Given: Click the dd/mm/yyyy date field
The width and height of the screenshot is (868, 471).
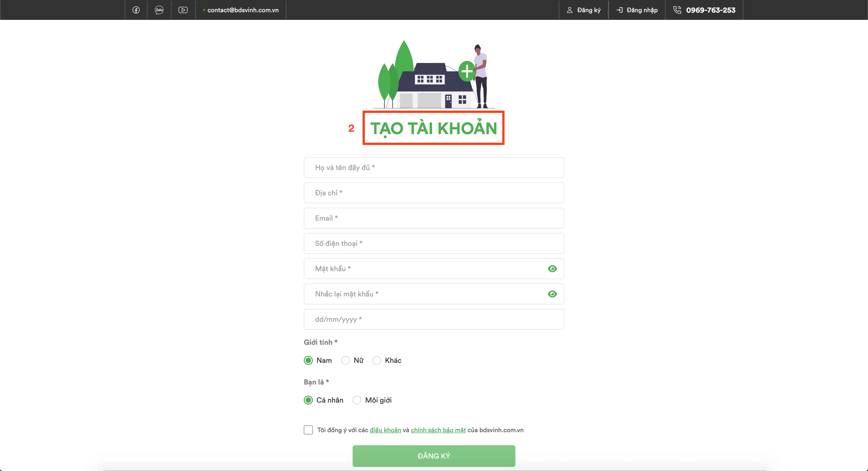Looking at the screenshot, I should click(x=433, y=319).
